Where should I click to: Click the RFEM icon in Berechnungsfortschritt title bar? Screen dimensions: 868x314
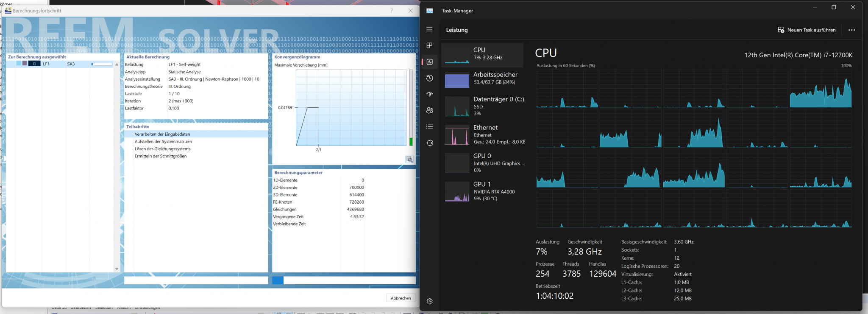(8, 11)
